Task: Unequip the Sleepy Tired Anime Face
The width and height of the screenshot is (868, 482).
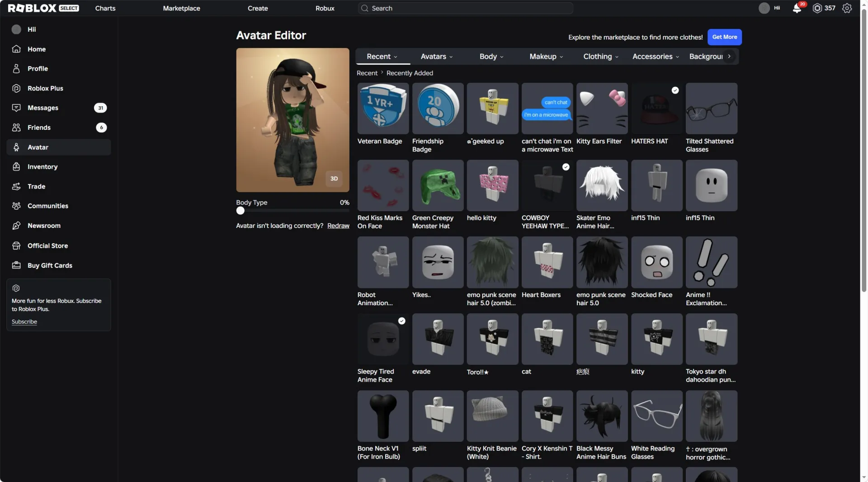Action: tap(383, 339)
